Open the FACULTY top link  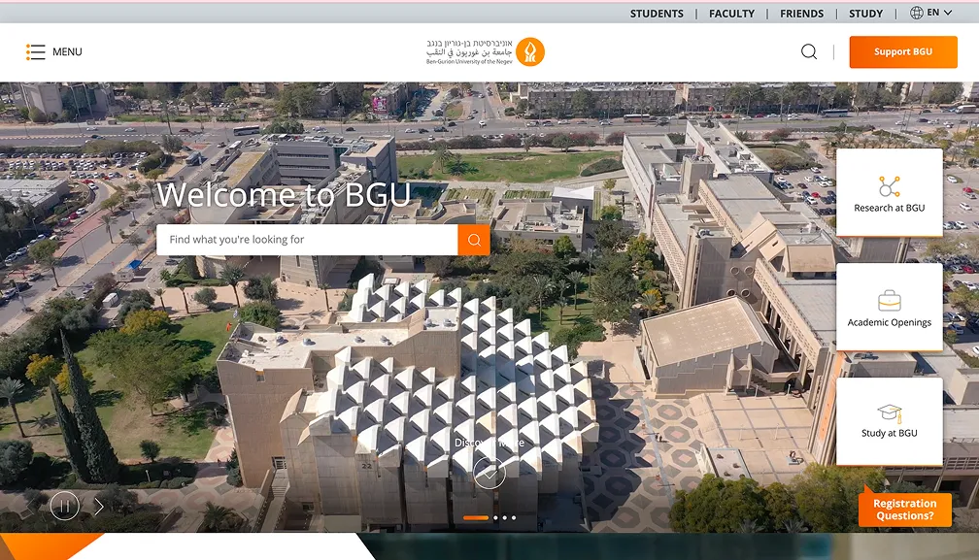(731, 13)
